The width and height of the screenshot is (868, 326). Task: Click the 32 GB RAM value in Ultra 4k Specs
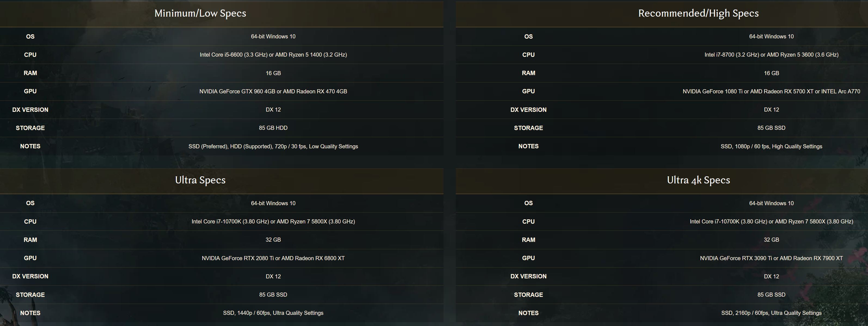(771, 240)
